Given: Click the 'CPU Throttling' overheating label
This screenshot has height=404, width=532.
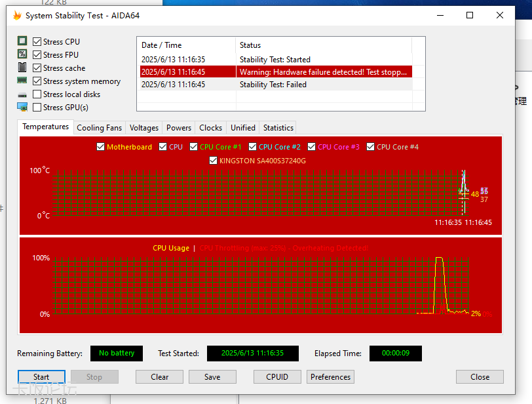Looking at the screenshot, I should (x=284, y=248).
